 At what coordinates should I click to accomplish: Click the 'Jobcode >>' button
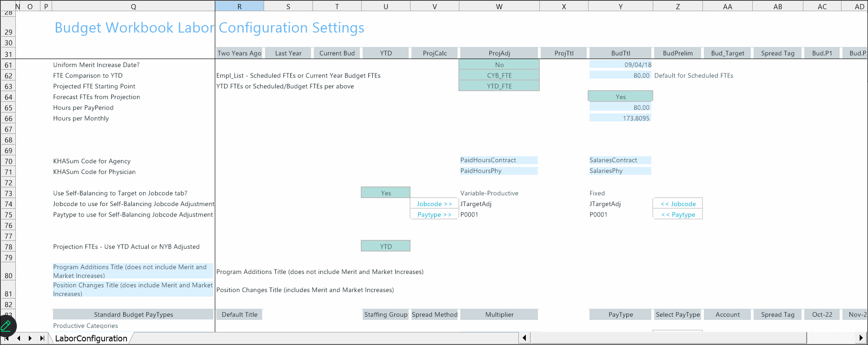434,204
